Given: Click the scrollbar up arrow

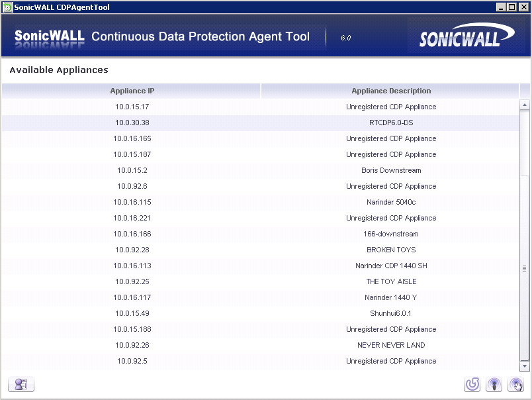Looking at the screenshot, I should [x=525, y=105].
